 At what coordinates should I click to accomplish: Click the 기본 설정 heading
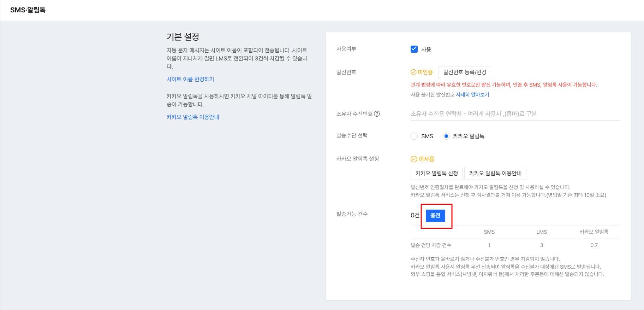[183, 37]
